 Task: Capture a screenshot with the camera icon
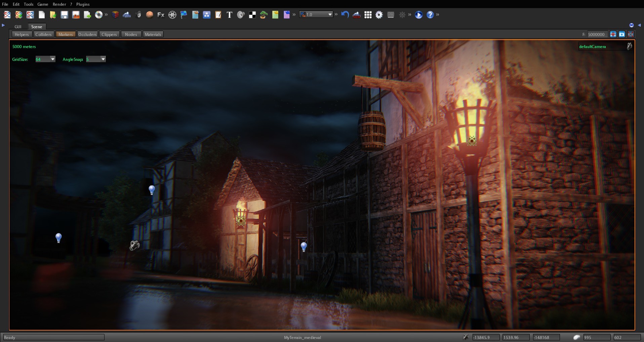click(622, 34)
